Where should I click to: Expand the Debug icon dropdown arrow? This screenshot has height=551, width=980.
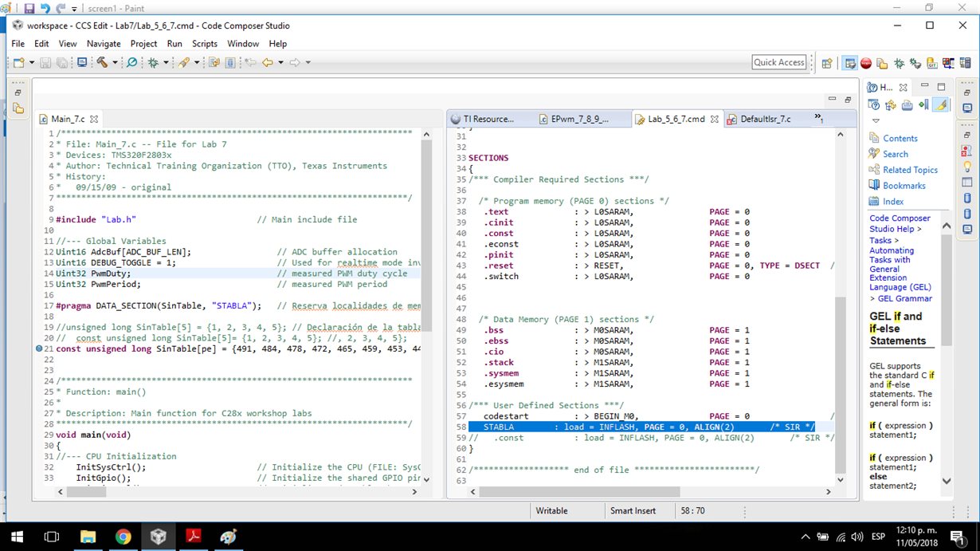[166, 63]
